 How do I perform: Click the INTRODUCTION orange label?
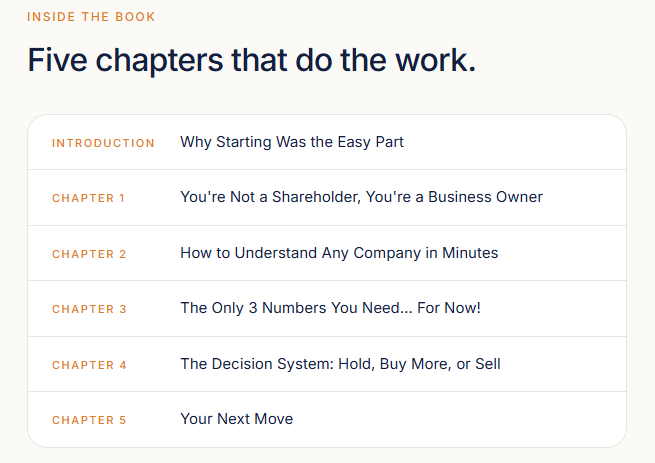point(103,143)
